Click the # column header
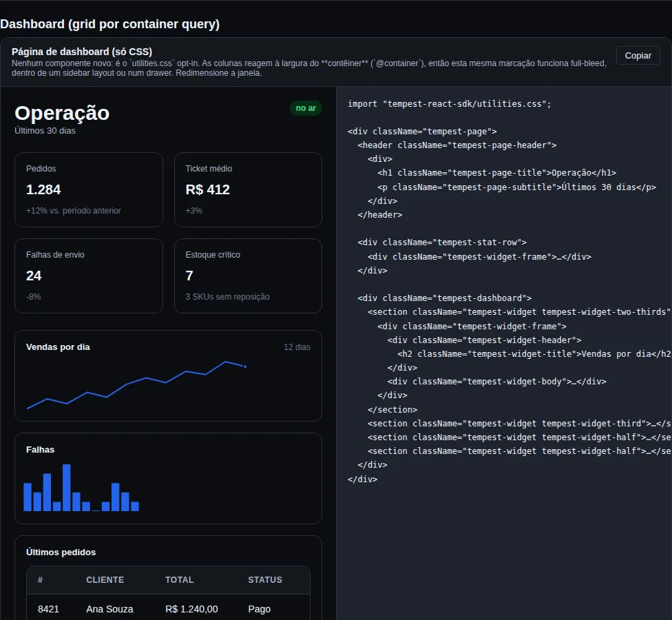This screenshot has height=620, width=672. click(x=41, y=579)
